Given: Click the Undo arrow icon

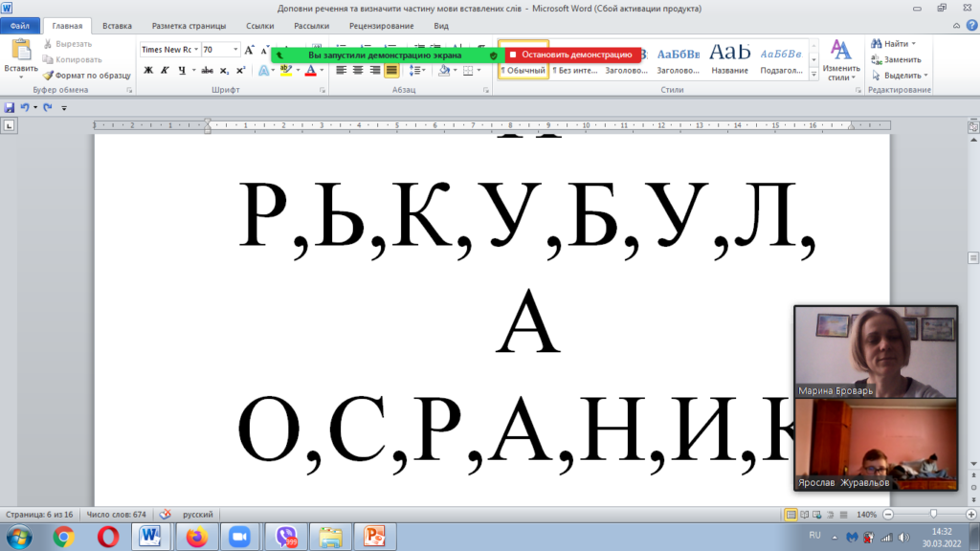Looking at the screenshot, I should [26, 107].
